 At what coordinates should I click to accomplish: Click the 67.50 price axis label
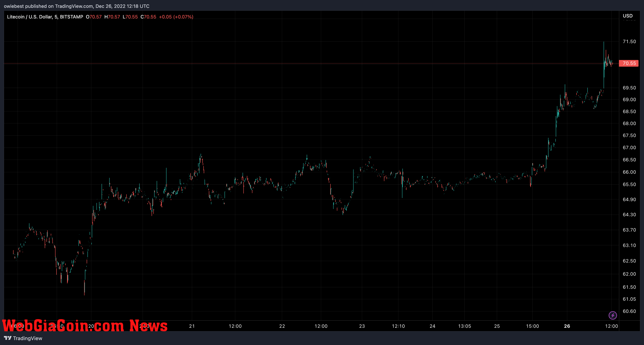(x=629, y=135)
